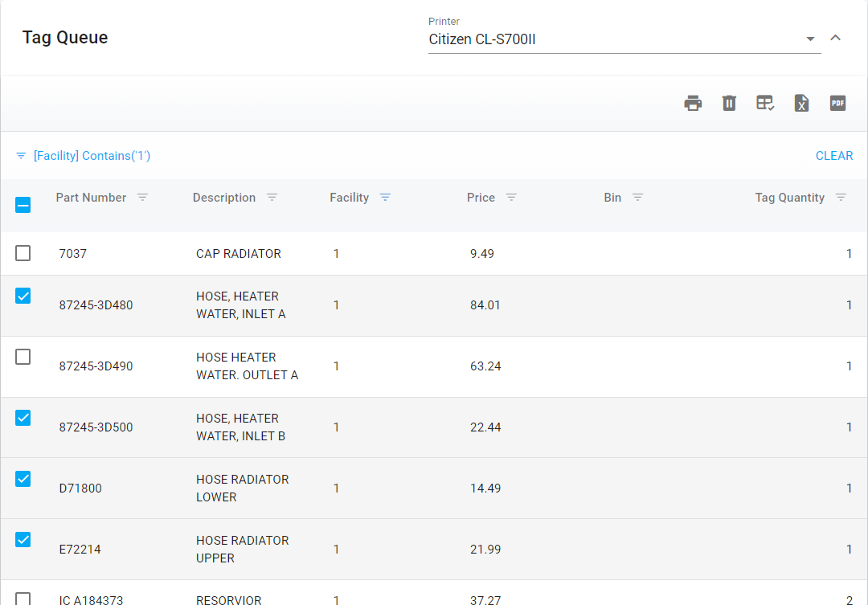Click the price cell 22.44
The width and height of the screenshot is (868, 605).
click(485, 427)
